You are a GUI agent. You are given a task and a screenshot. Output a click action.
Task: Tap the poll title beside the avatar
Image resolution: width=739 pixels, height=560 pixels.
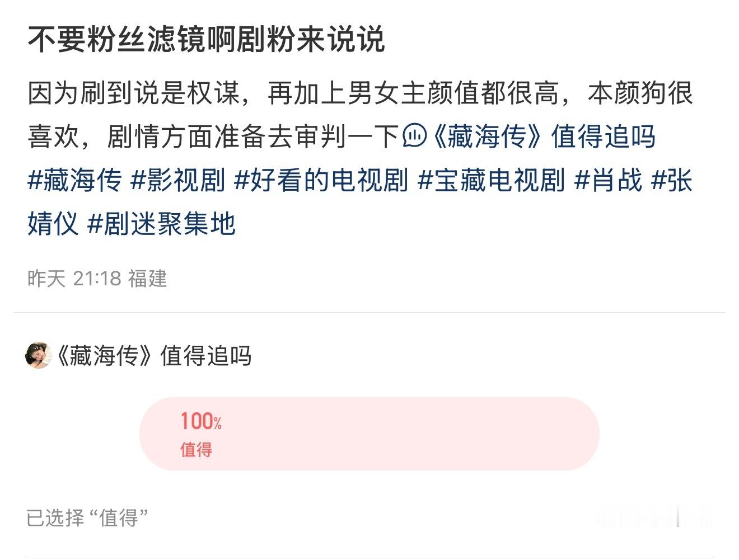[153, 356]
